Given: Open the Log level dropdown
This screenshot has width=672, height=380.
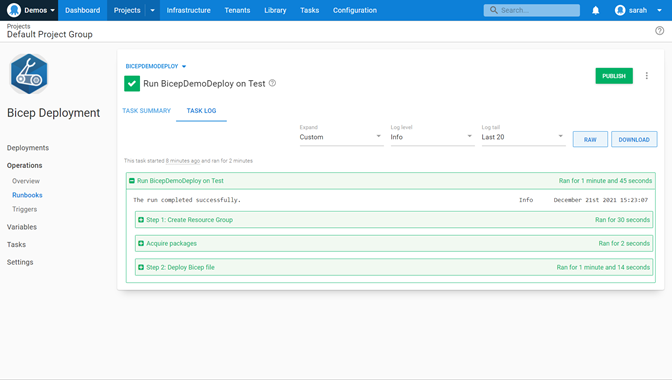Looking at the screenshot, I should (x=432, y=137).
